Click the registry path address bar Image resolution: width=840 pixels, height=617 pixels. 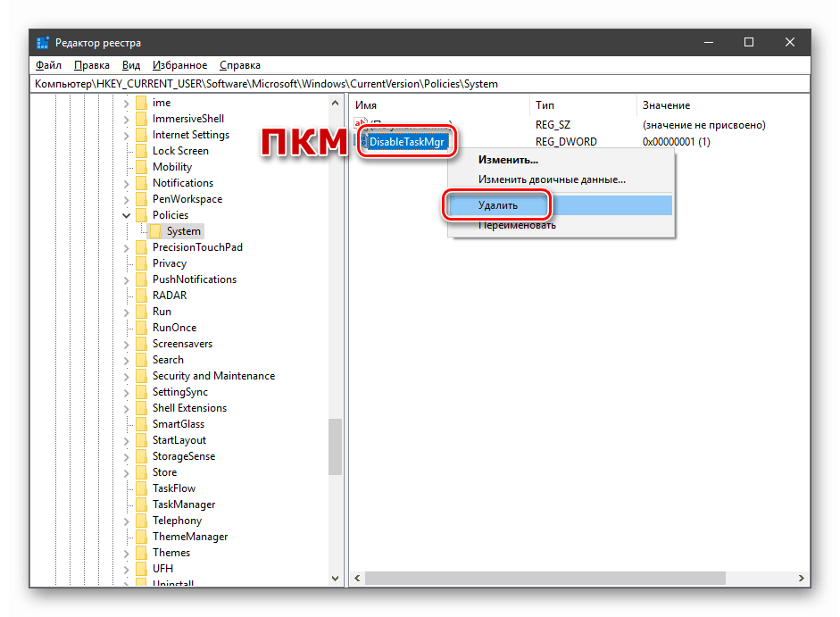click(420, 84)
